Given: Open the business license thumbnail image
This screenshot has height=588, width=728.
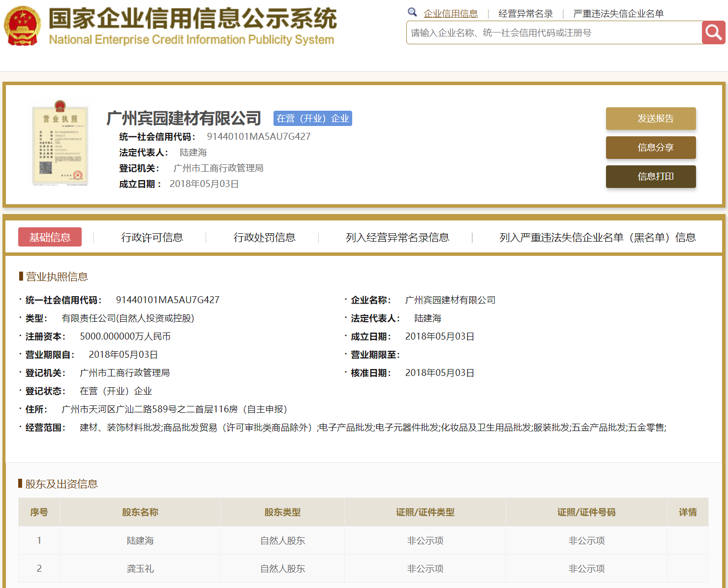Looking at the screenshot, I should (x=60, y=143).
